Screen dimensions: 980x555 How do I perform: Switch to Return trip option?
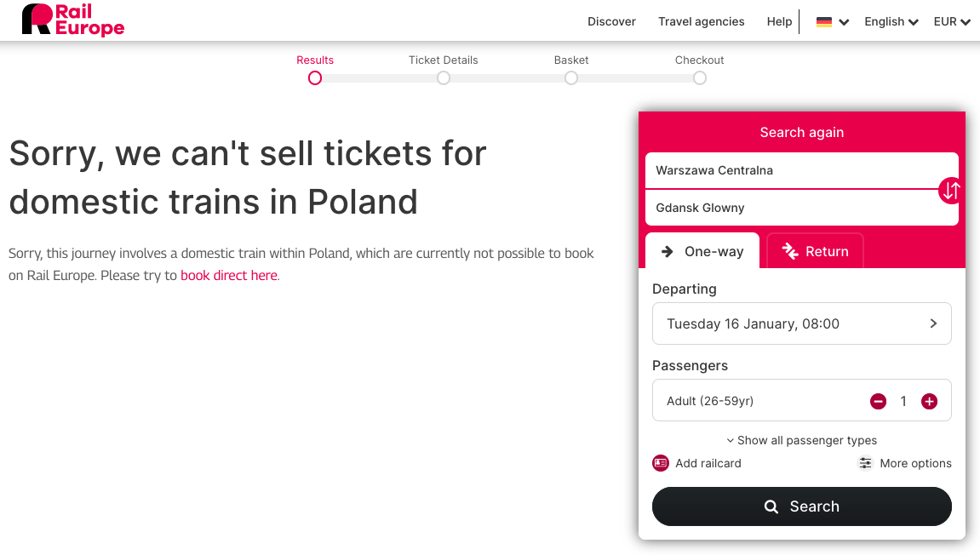[x=815, y=251]
